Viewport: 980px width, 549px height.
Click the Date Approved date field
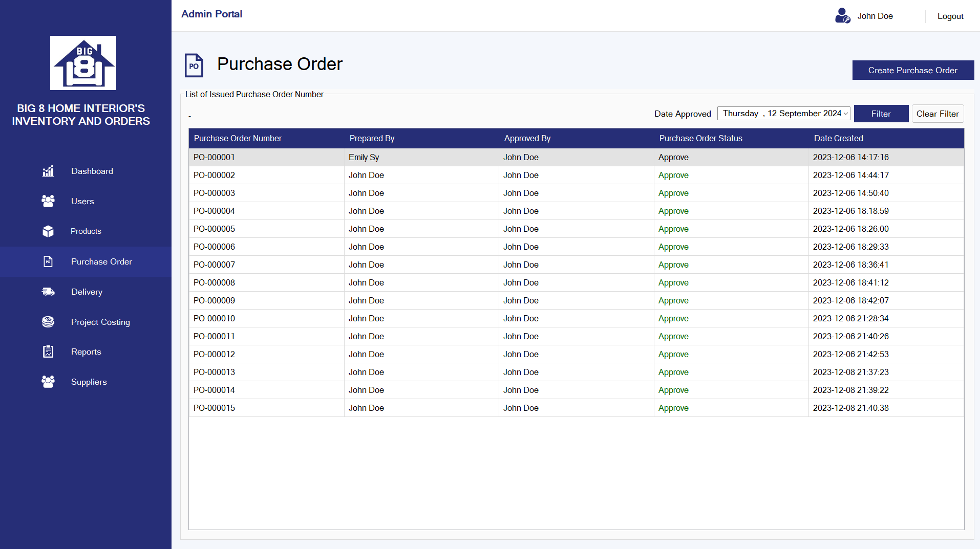tap(784, 114)
